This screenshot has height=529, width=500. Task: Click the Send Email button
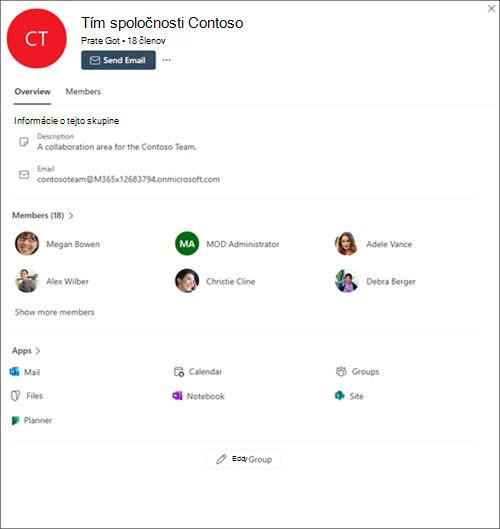pyautogui.click(x=118, y=60)
